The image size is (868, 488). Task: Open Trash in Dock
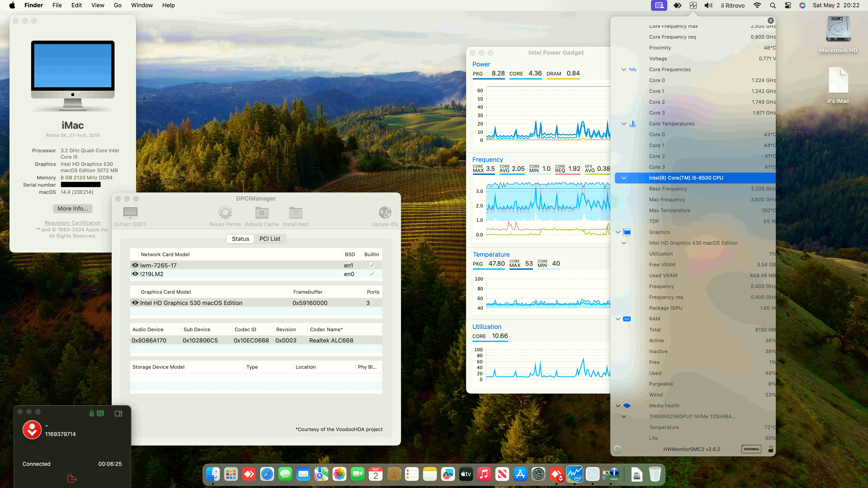(x=655, y=474)
